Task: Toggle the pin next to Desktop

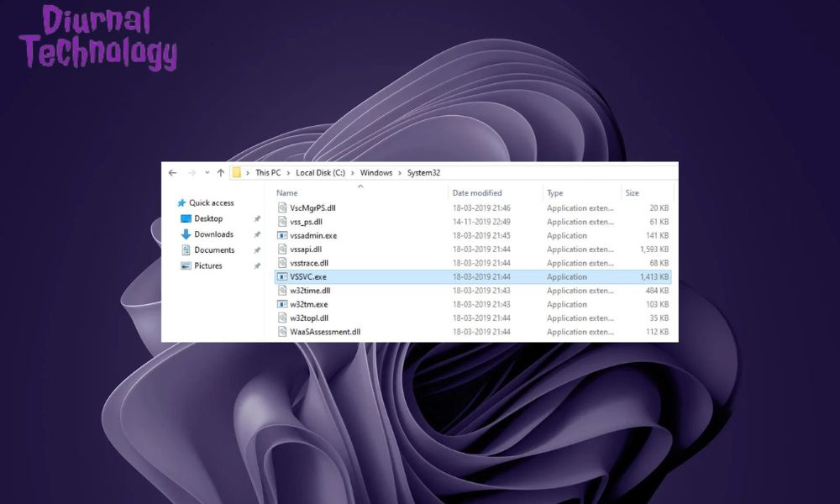Action: (257, 219)
